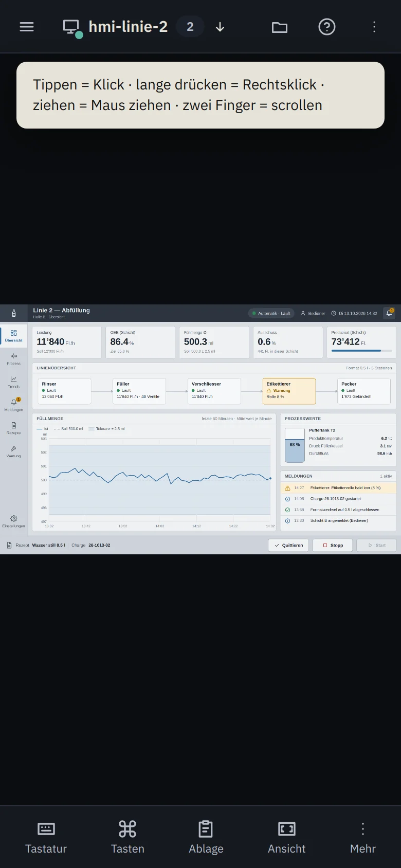The width and height of the screenshot is (401, 868).
Task: Click the warning icon at 14:27 message
Action: tap(287, 488)
